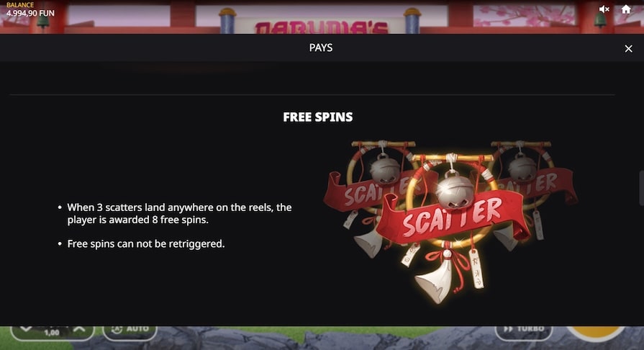Decrease the bet with down chevron
The image size is (644, 350).
[x=25, y=328]
